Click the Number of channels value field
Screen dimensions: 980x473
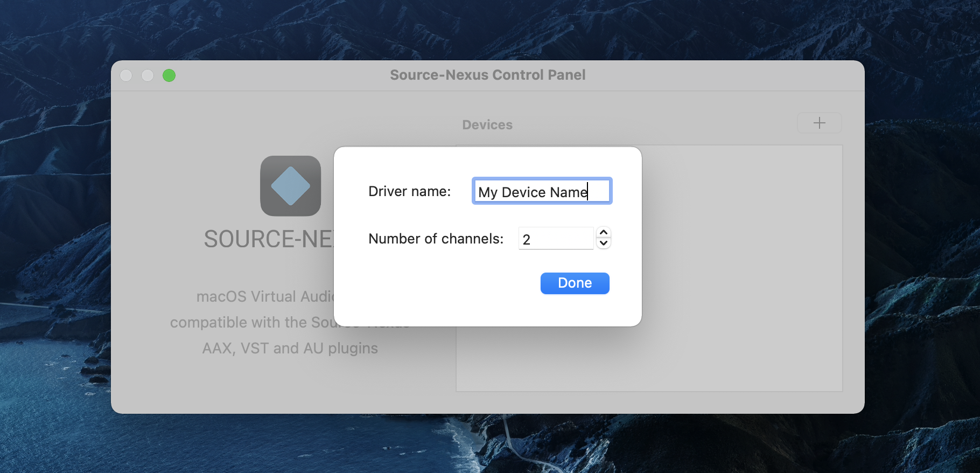(x=555, y=239)
